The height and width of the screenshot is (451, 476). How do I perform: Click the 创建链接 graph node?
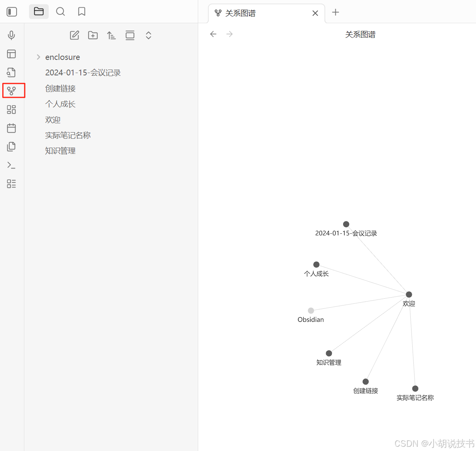365,381
